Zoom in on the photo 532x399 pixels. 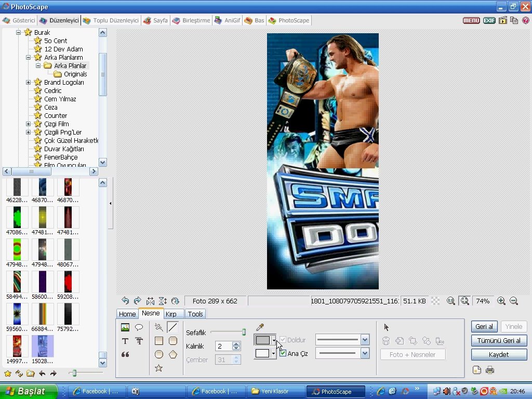coord(501,301)
